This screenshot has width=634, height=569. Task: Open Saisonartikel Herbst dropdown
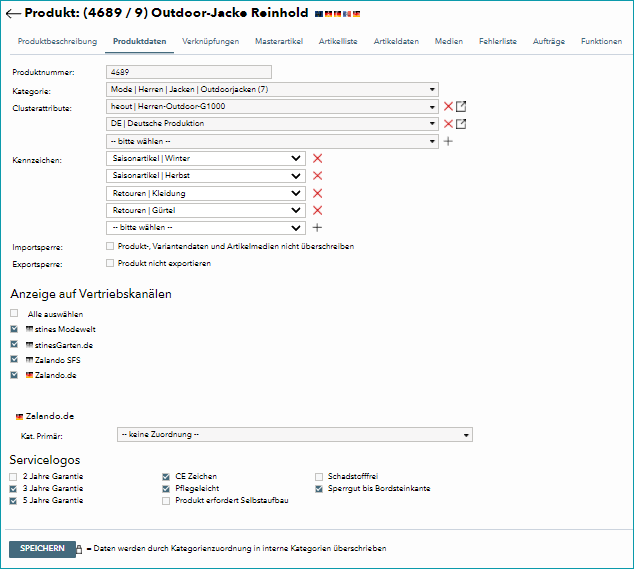(x=206, y=176)
